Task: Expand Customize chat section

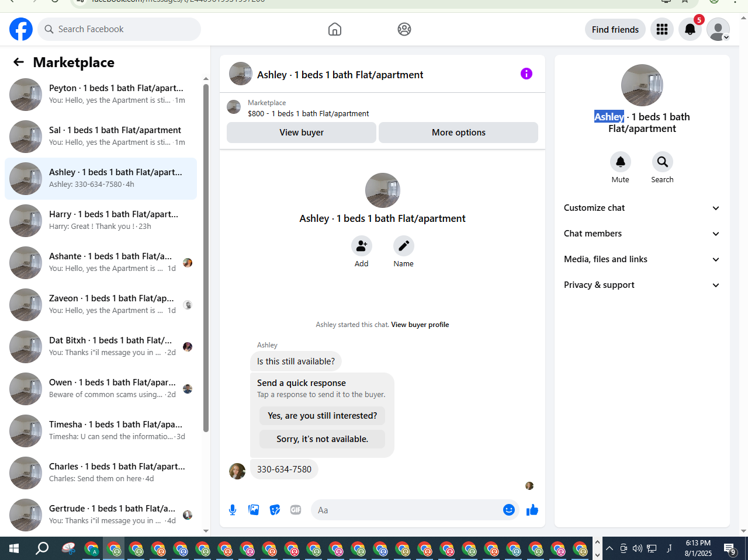Action: pyautogui.click(x=642, y=208)
